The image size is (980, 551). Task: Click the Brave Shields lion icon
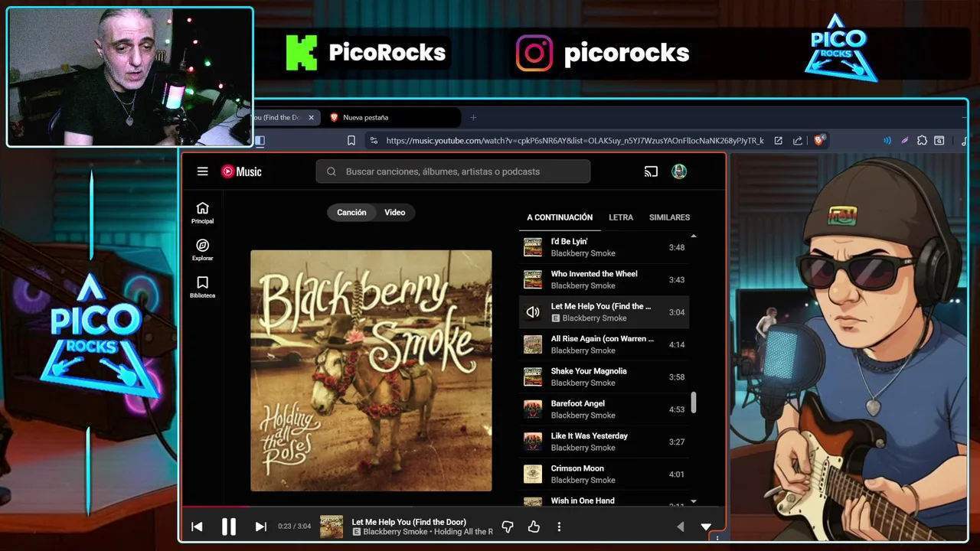(x=818, y=140)
